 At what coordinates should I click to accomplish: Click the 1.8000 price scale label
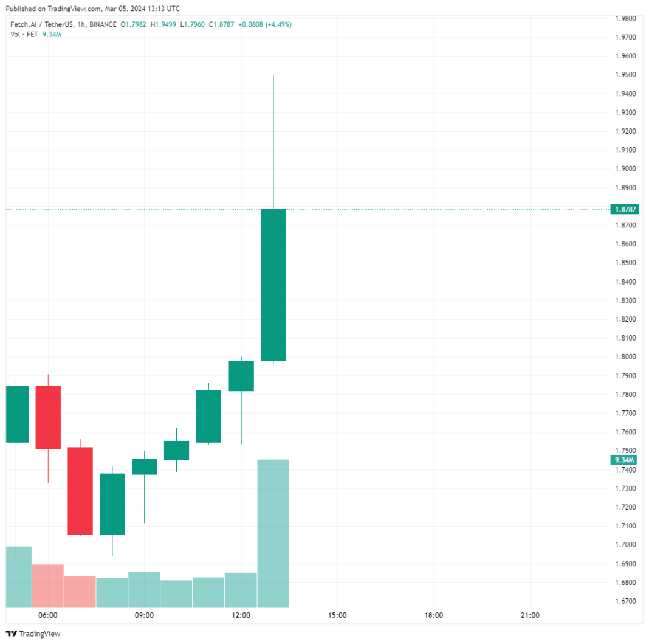click(624, 357)
